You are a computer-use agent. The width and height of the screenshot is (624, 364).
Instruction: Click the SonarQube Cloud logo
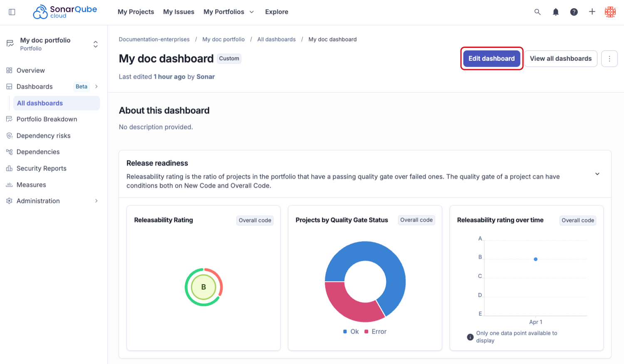pyautogui.click(x=64, y=11)
